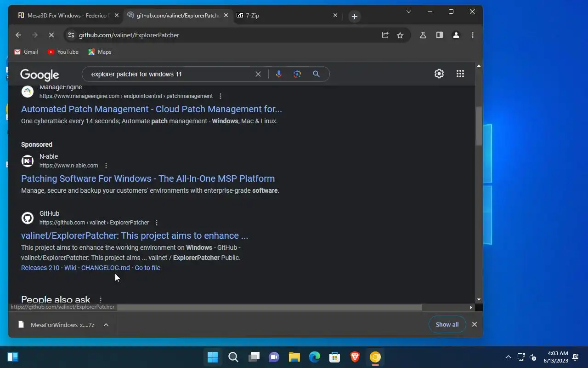Open the Gmail bookmark
This screenshot has height=368, width=588.
[26, 52]
